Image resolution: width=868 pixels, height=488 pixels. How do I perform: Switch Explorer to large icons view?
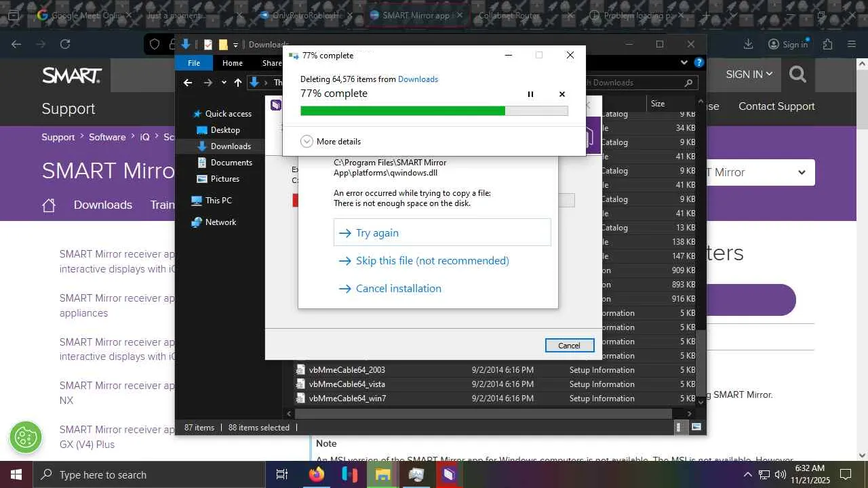click(696, 428)
